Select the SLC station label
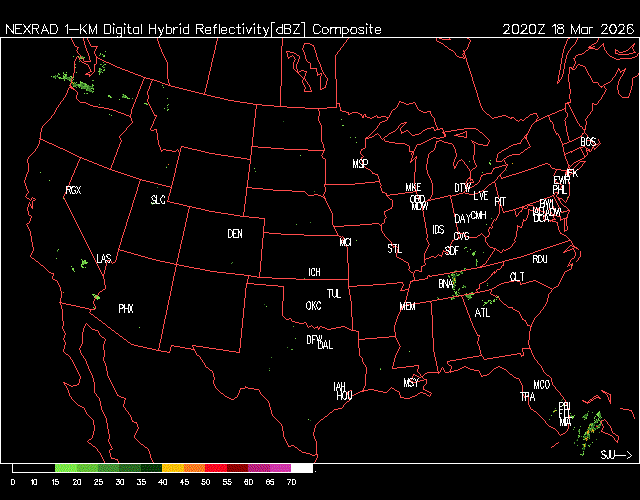Screen dimensions: 640x500 coord(158,200)
